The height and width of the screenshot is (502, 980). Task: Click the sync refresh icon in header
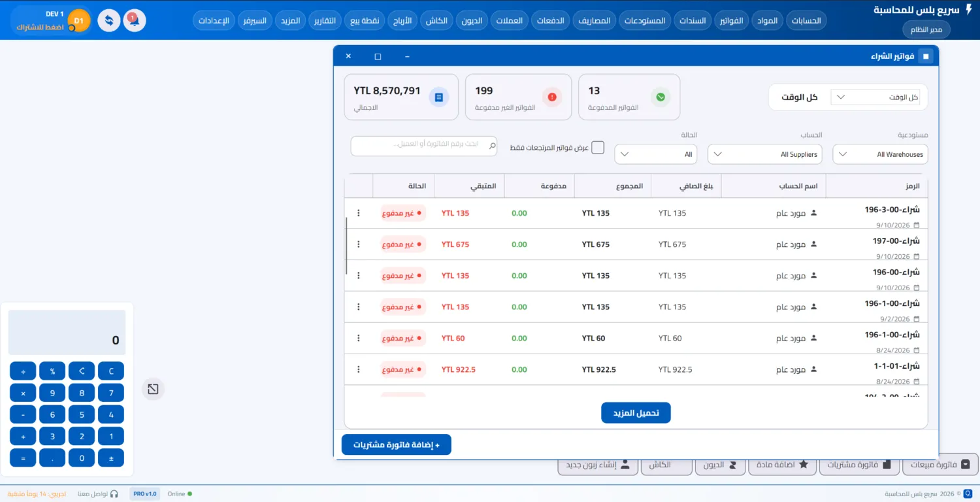[109, 20]
